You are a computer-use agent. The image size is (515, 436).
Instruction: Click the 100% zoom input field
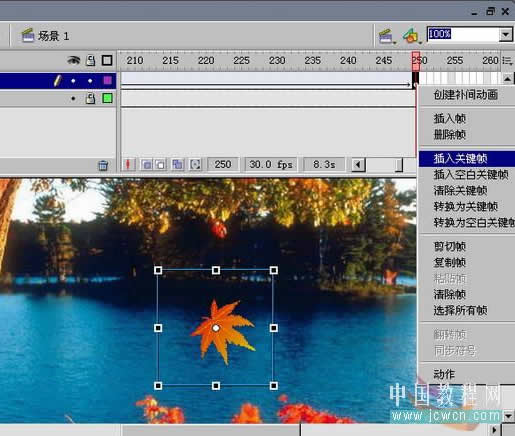click(x=463, y=34)
